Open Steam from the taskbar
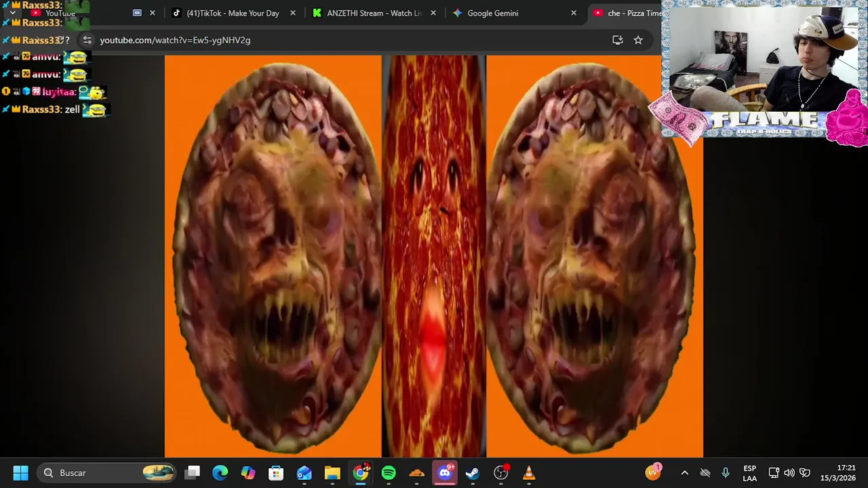 pyautogui.click(x=473, y=472)
